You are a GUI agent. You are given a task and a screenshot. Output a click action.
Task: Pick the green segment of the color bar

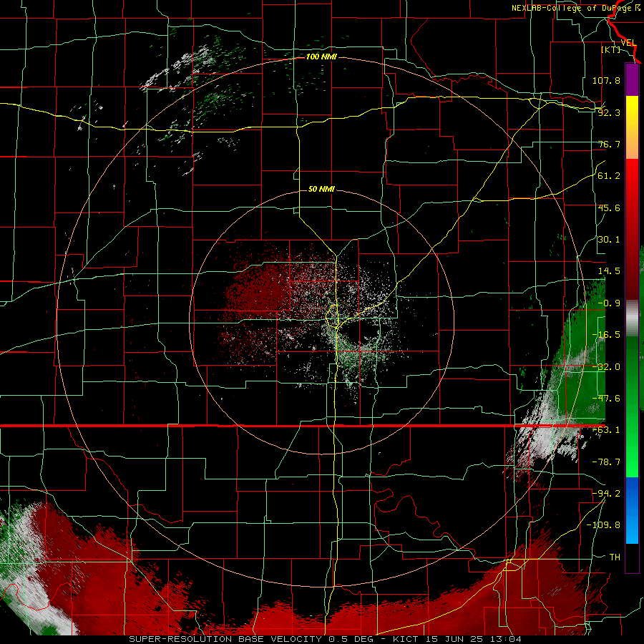pos(632,406)
